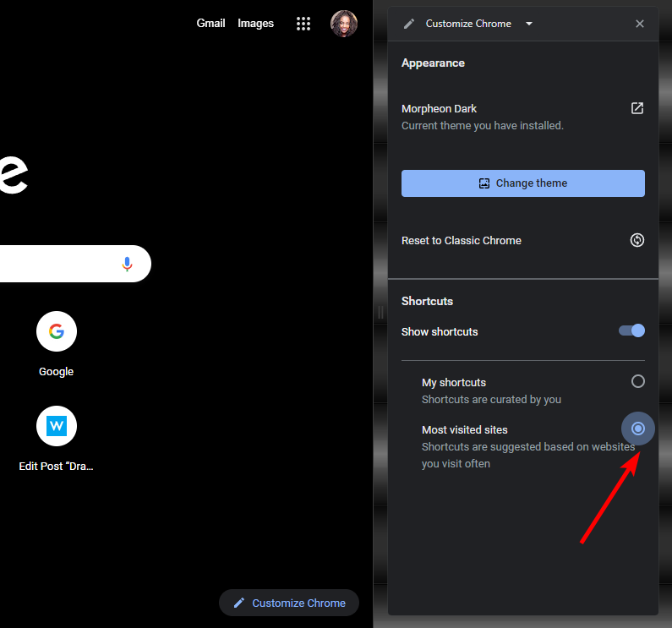
Task: Click the Morpheon Dark theme name
Action: pos(439,109)
